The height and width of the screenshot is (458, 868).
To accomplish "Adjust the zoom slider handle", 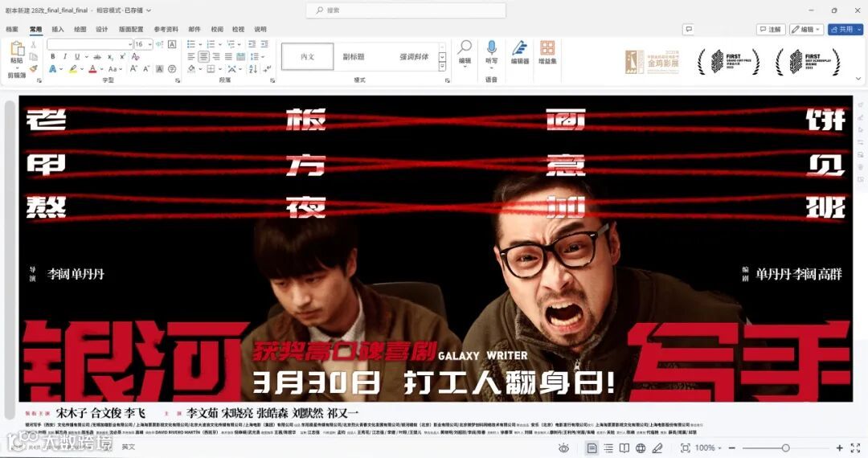I will point(785,448).
